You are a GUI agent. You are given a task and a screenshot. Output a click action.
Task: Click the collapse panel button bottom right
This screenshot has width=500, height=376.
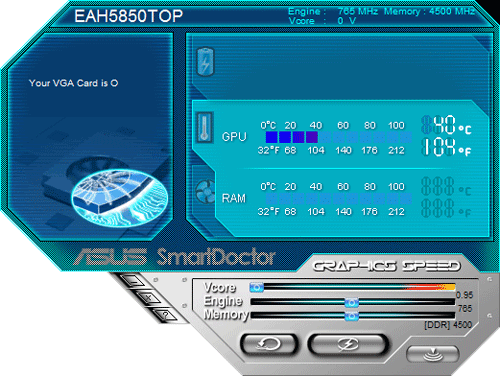coord(433,354)
